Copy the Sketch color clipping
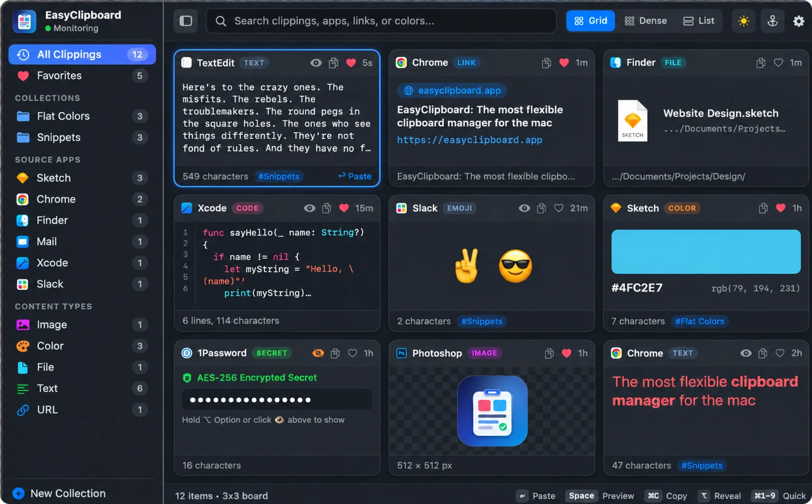Screen dimensions: 812x504 [763, 208]
